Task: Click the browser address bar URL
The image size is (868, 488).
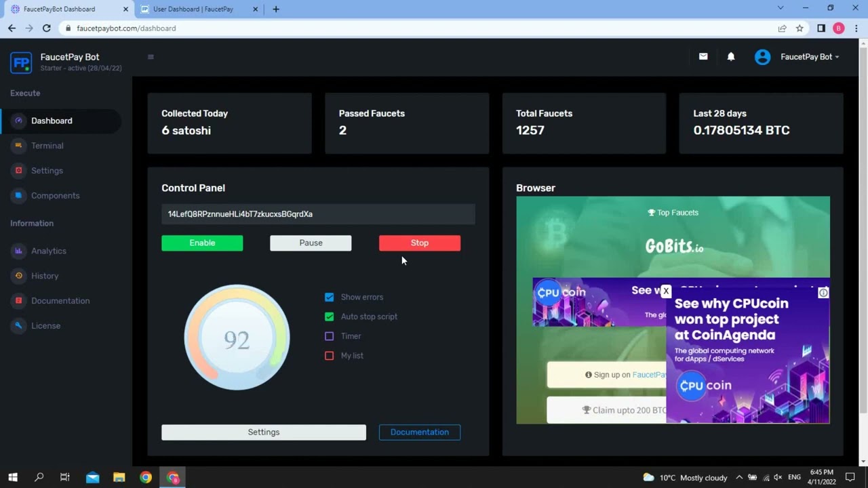Action: (x=126, y=28)
